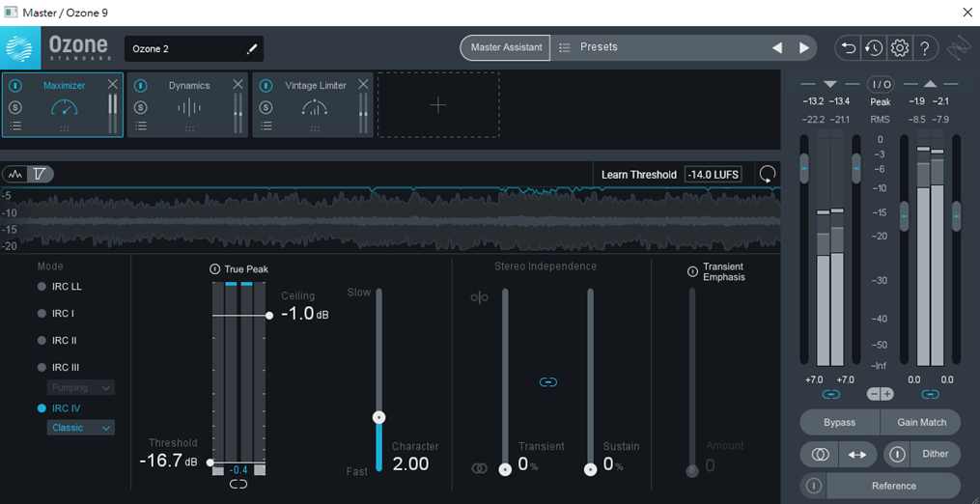
Task: Solo the Dynamics module
Action: pos(141,107)
